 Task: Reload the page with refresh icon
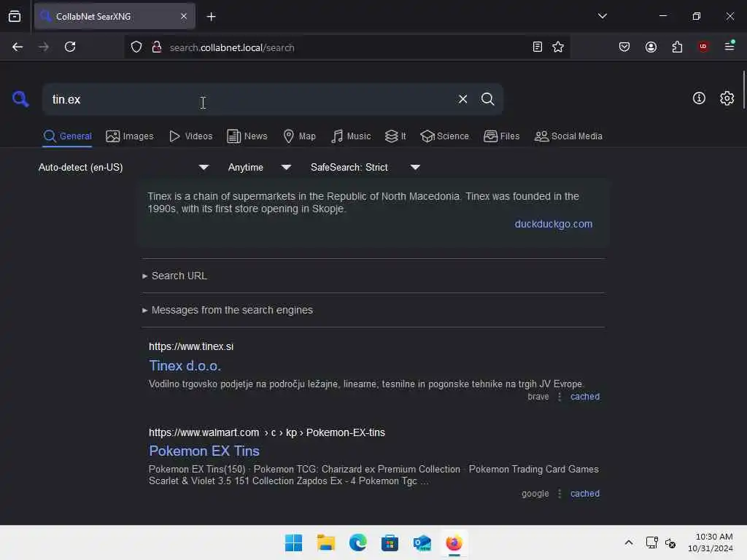(x=70, y=47)
